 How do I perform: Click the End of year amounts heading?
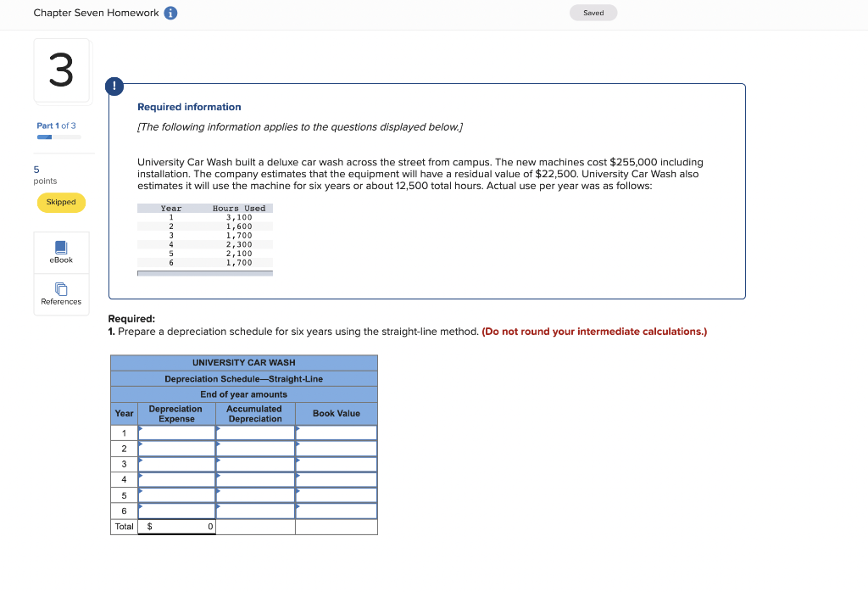[244, 394]
